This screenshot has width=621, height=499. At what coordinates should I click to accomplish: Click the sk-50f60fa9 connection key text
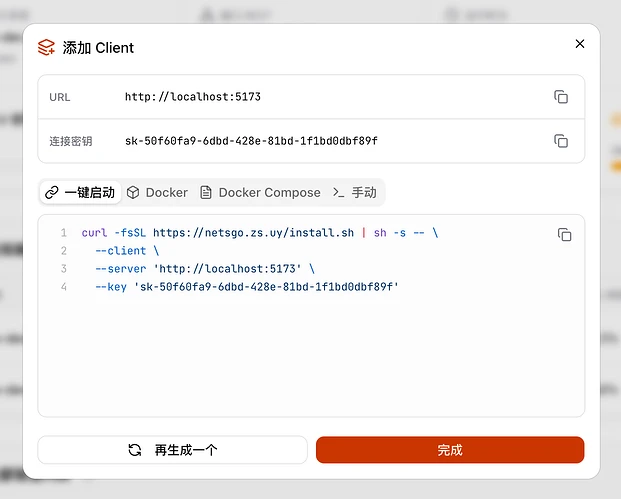(x=251, y=141)
